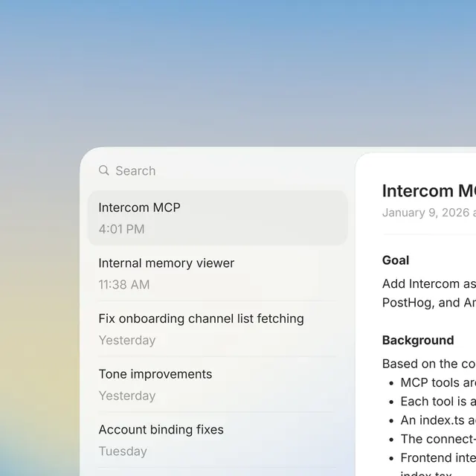Click the Intercom MCP document title
The height and width of the screenshot is (476, 476).
[x=429, y=191]
